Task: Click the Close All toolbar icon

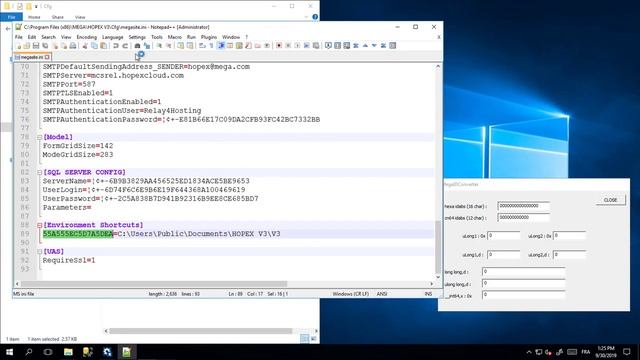Action: [x=64, y=46]
